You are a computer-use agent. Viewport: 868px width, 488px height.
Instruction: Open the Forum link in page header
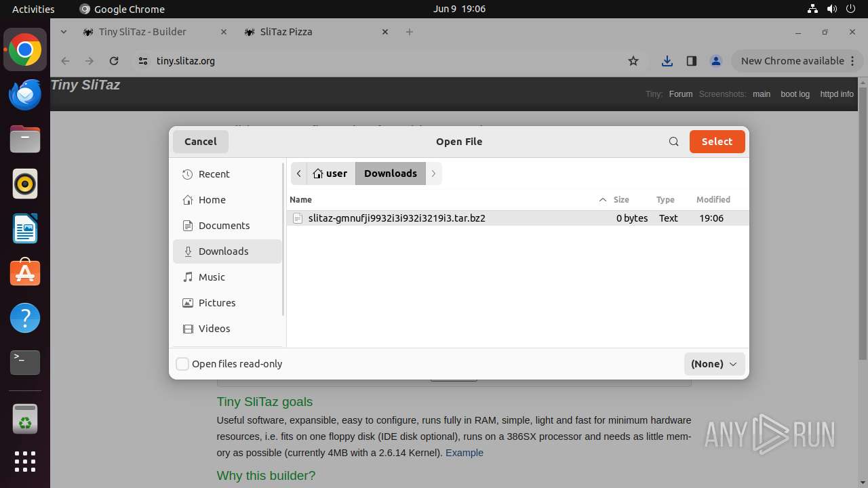tap(681, 94)
